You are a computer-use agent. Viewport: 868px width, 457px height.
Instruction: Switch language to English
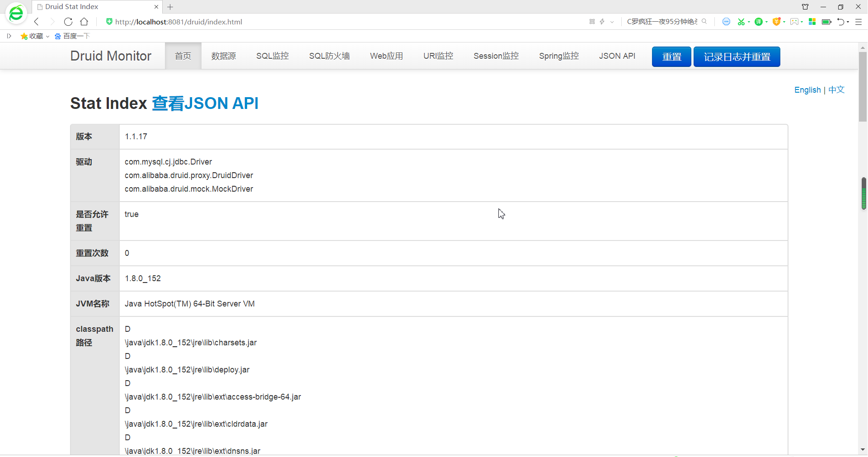tap(807, 90)
